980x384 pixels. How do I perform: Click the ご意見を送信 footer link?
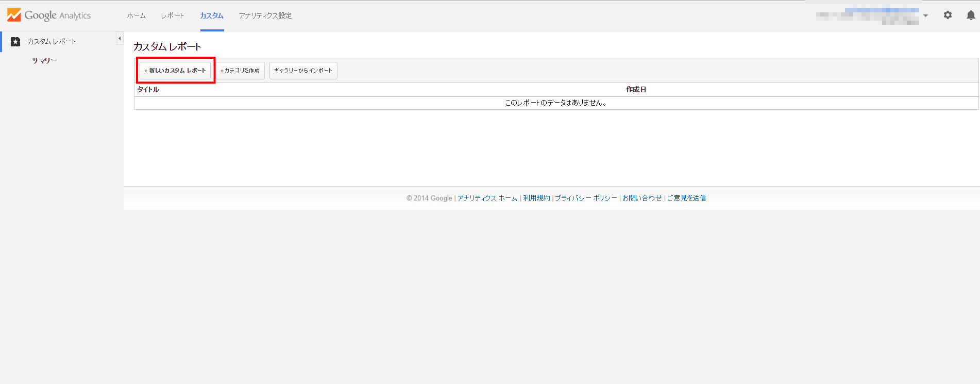(x=686, y=198)
